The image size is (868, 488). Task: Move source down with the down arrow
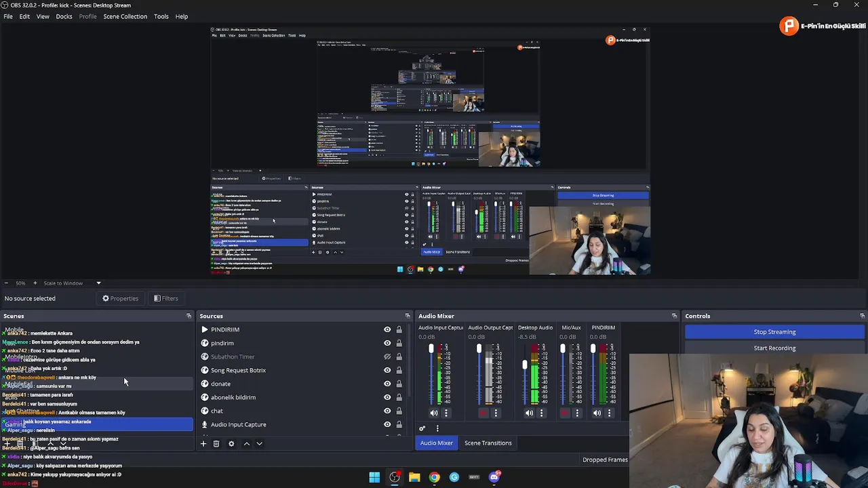coord(259,443)
